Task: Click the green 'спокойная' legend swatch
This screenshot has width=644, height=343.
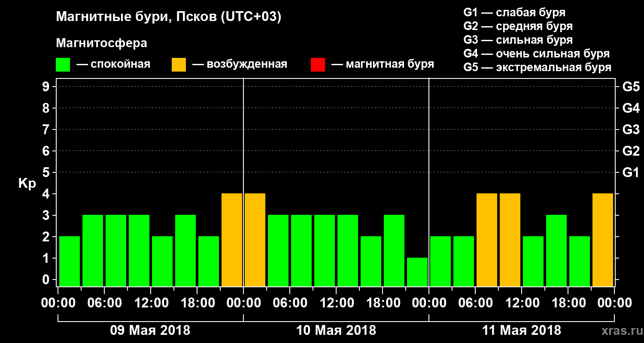Action: click(63, 65)
